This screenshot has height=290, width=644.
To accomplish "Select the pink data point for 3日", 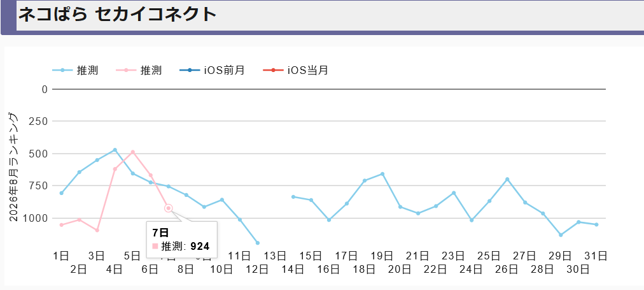I will pos(97,230).
